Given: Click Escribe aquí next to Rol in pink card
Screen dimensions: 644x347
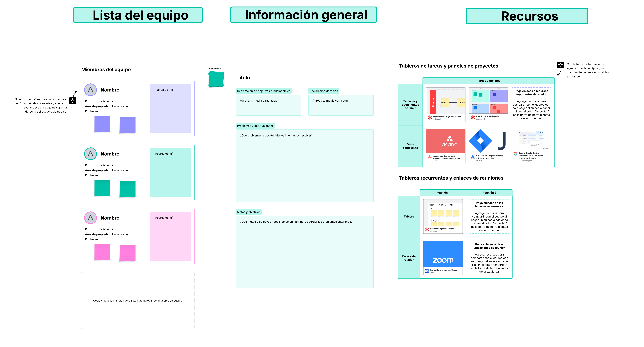Looking at the screenshot, I should click(105, 229).
